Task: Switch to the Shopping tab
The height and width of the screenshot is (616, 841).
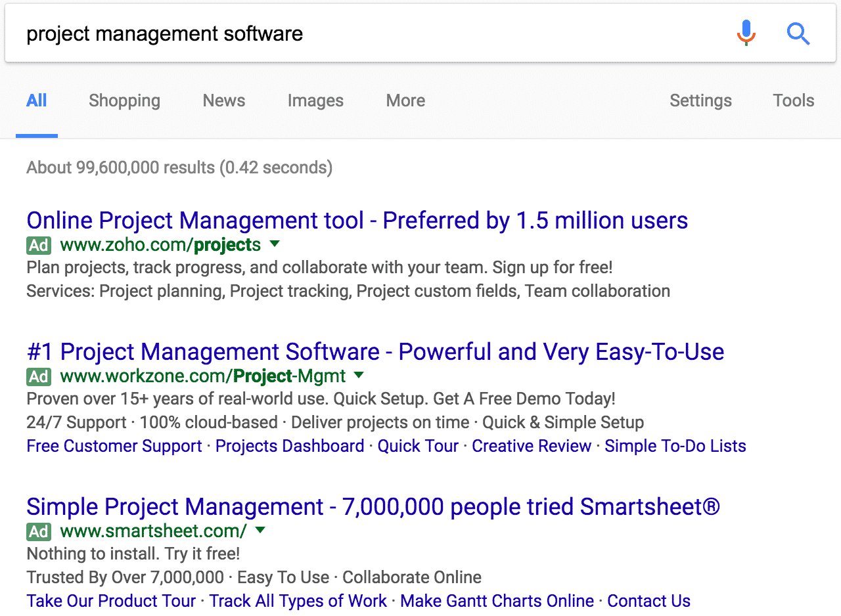Action: pyautogui.click(x=124, y=100)
